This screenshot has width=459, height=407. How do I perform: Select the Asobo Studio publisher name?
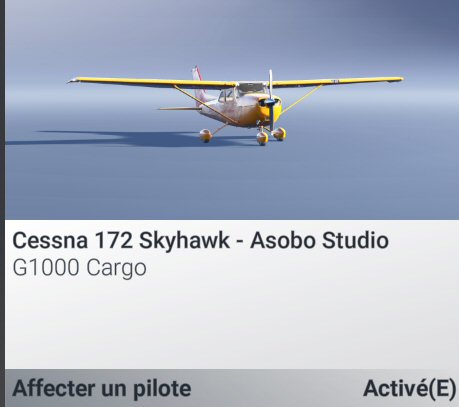point(319,240)
